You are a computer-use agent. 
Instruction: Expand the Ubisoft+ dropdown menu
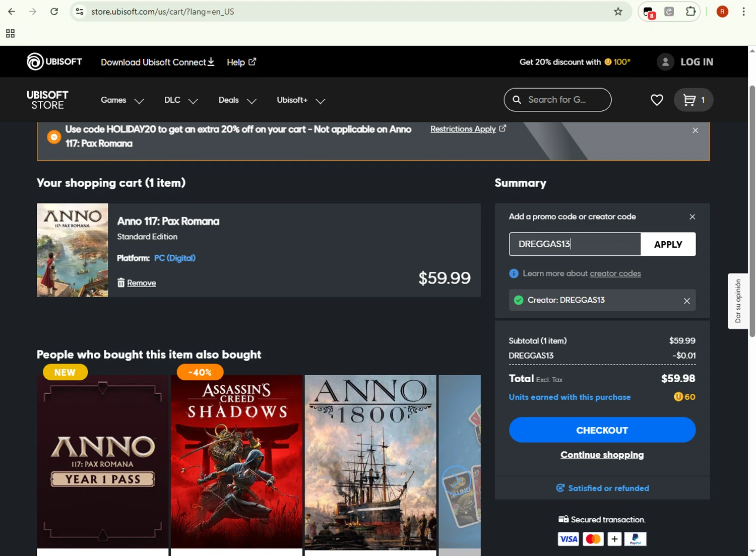coord(301,100)
